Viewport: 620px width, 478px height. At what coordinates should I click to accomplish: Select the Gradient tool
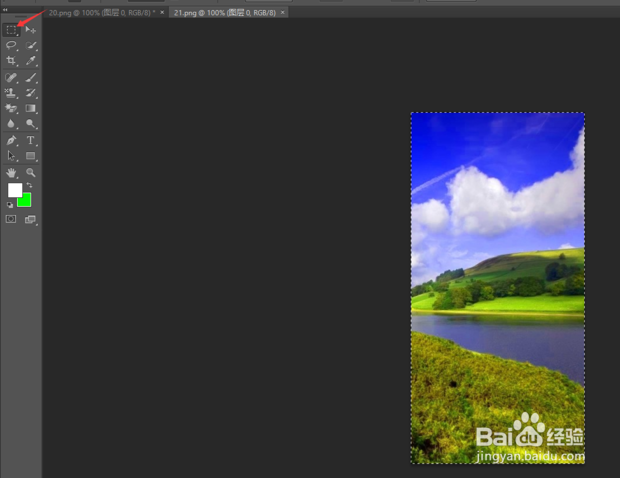[x=30, y=108]
